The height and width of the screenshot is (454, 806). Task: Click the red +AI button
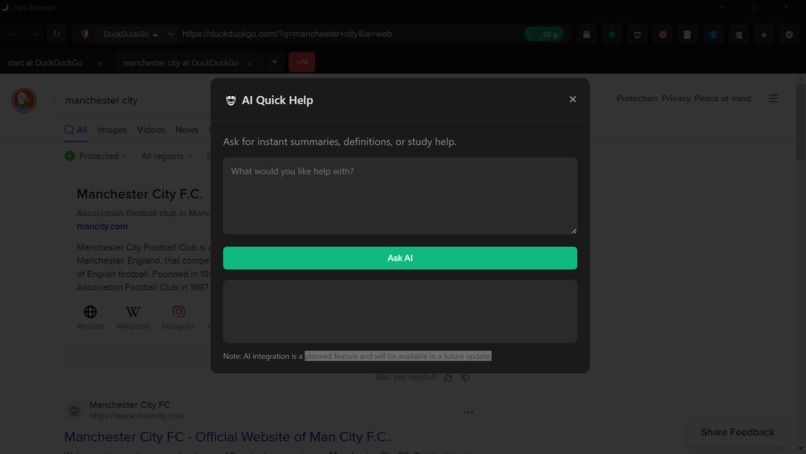302,62
